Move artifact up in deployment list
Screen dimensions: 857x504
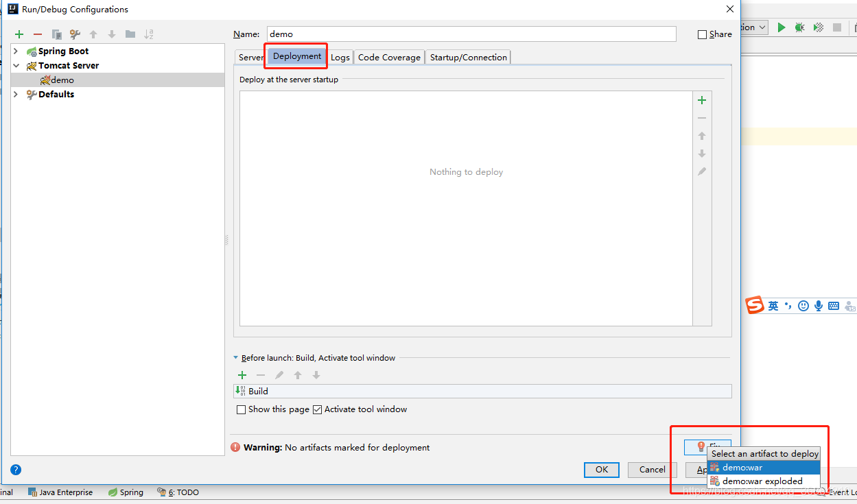tap(702, 136)
